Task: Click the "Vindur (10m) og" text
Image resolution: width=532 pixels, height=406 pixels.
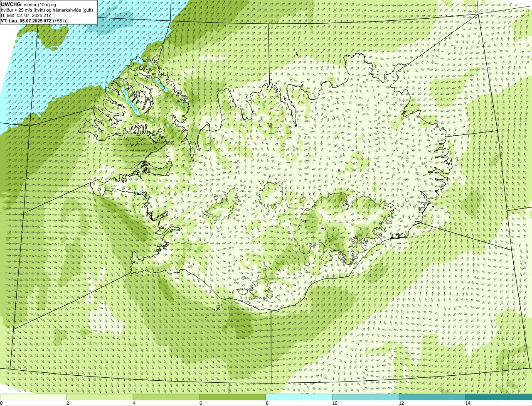Action: [40, 5]
